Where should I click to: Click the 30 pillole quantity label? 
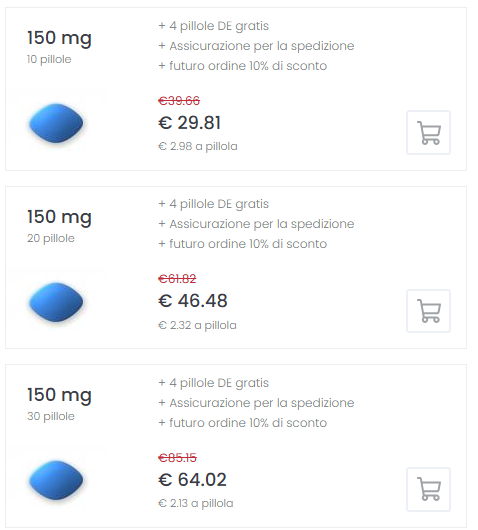coord(51,416)
